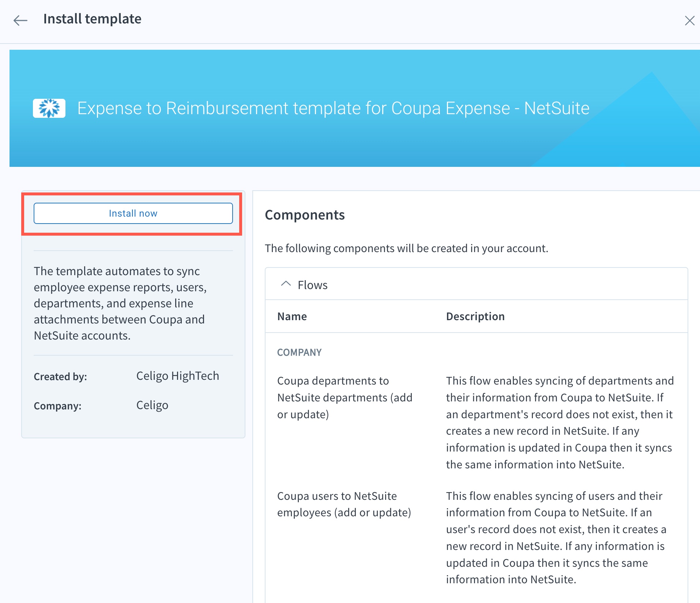This screenshot has width=700, height=603.
Task: Click the Expense to Reimbursement template banner title
Action: point(333,108)
